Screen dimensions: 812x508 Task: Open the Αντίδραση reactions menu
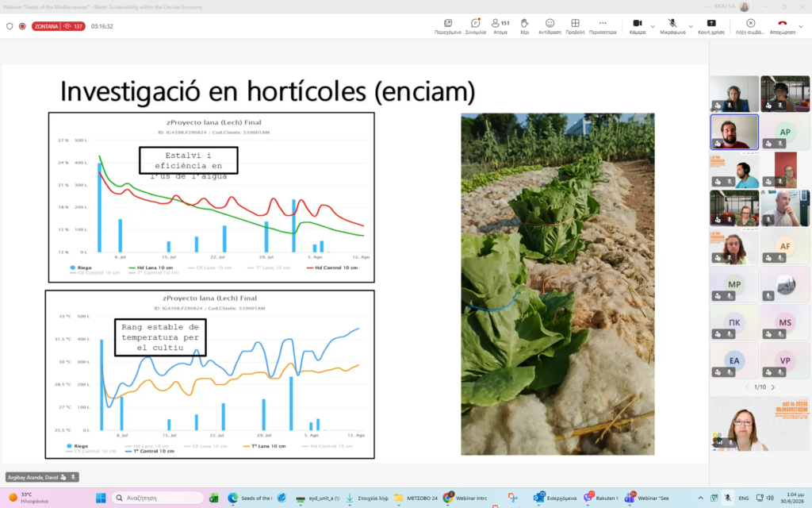[x=550, y=26]
